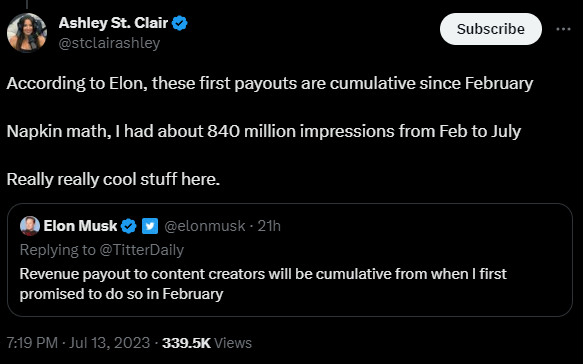Subscribe to Ashley St. Clair
583x364 pixels.
point(490,29)
